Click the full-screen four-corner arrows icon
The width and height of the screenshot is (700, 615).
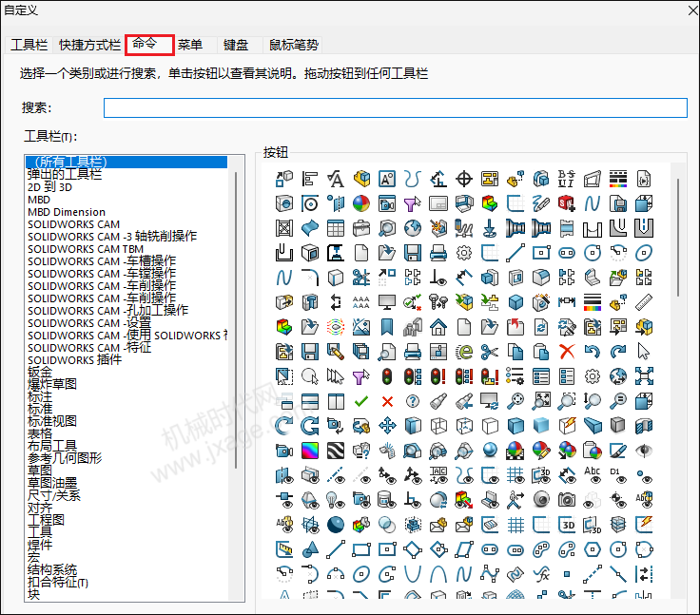tap(644, 376)
